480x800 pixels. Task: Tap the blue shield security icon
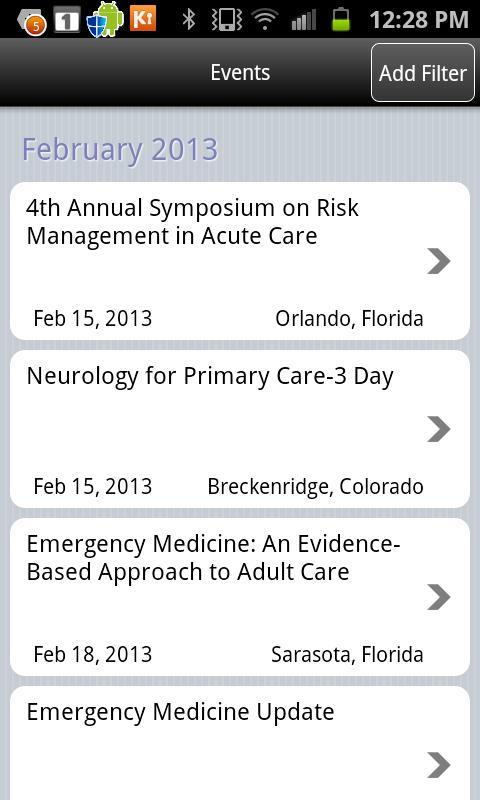pyautogui.click(x=95, y=25)
